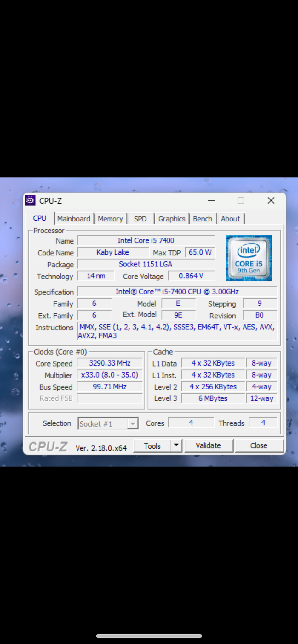Tap the phone home indicator bar
The width and height of the screenshot is (298, 644).
pyautogui.click(x=149, y=636)
